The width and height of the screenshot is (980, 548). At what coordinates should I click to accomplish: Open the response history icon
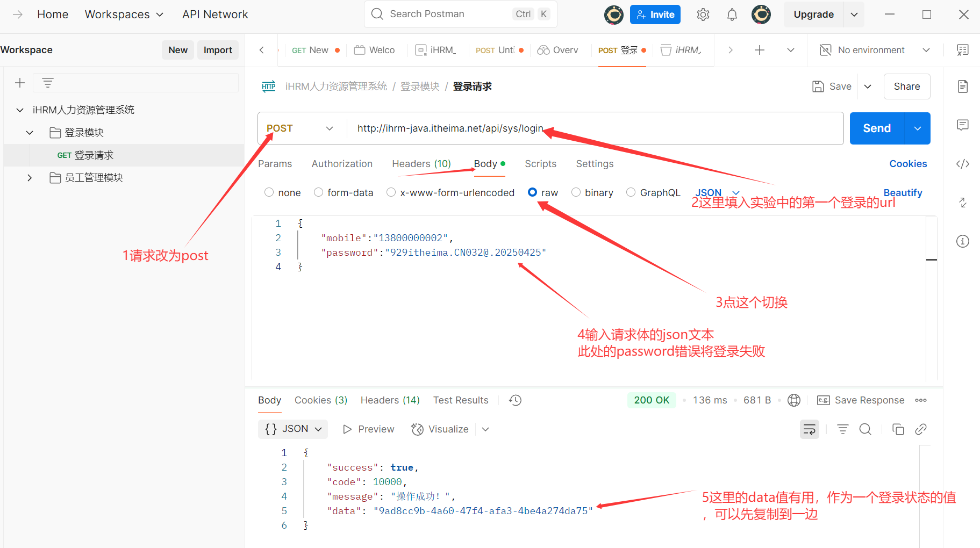(x=516, y=400)
